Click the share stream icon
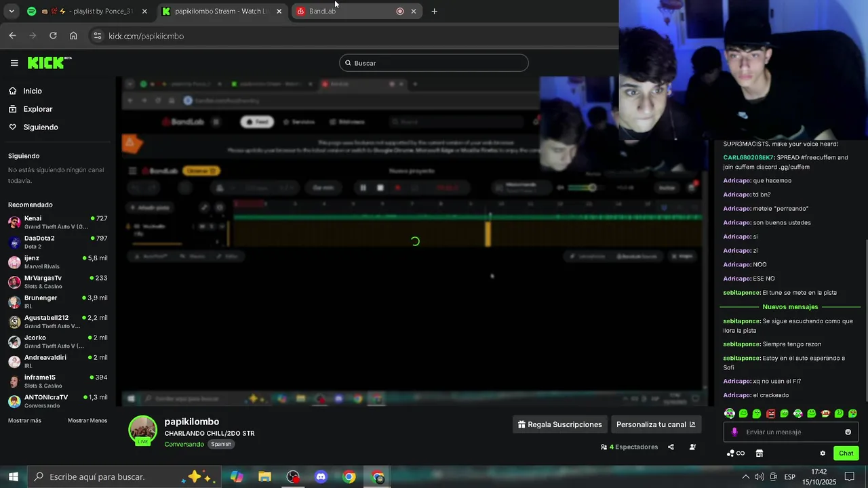This screenshot has height=488, width=868. coord(671,447)
